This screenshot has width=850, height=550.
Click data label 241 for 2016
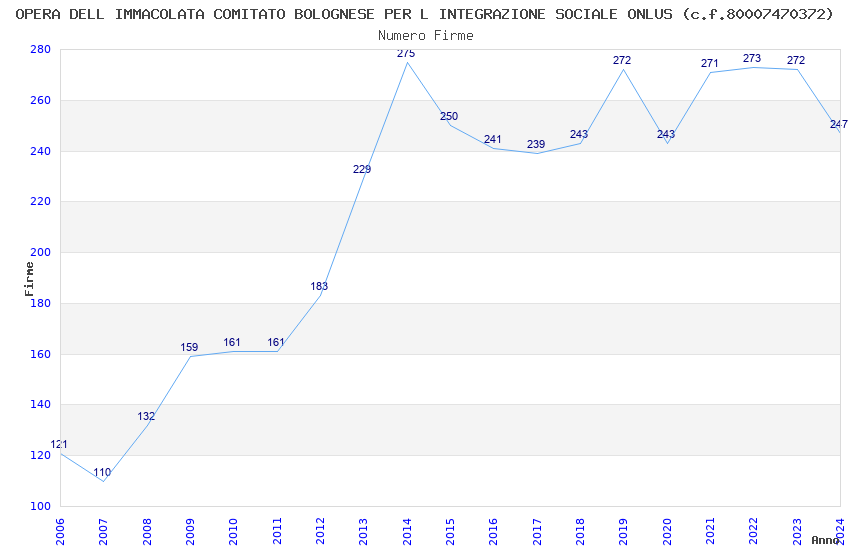[493, 139]
